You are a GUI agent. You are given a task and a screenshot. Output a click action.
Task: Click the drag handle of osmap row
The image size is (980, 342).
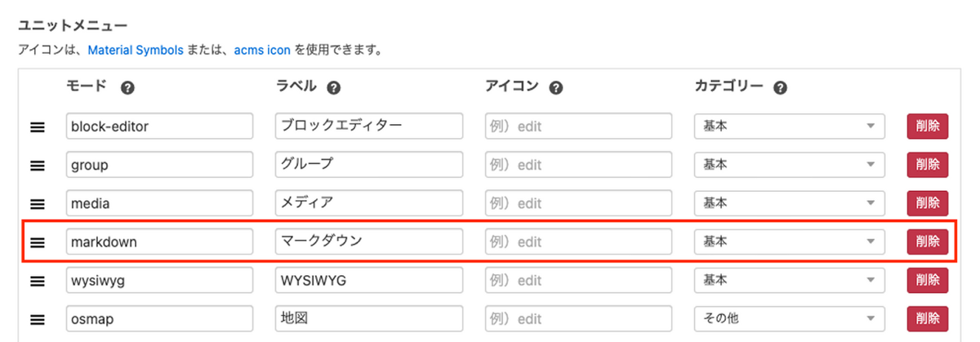pyautogui.click(x=37, y=318)
